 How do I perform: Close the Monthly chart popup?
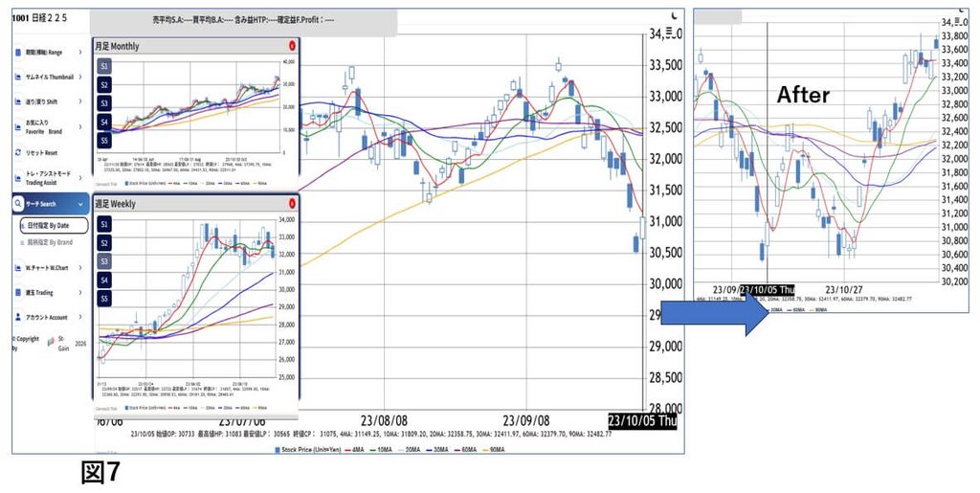[293, 46]
